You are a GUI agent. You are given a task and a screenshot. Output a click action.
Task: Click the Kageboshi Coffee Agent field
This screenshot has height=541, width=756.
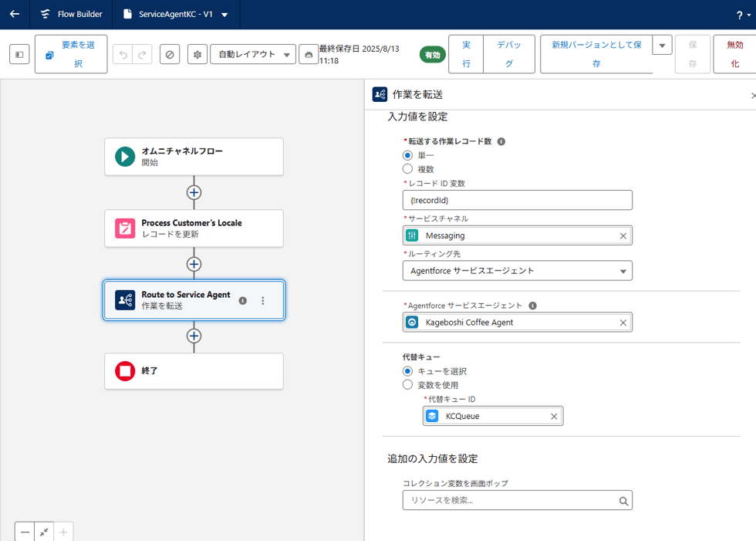(518, 322)
